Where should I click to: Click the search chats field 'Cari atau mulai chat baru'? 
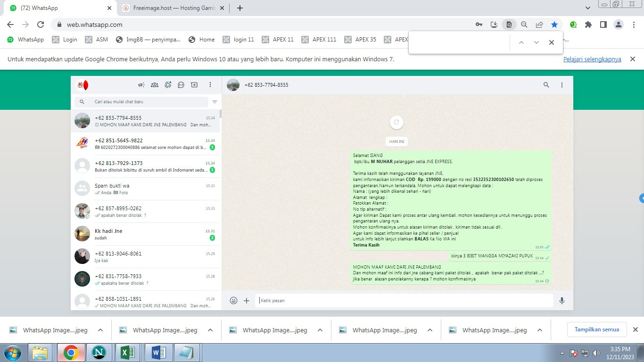pyautogui.click(x=141, y=102)
